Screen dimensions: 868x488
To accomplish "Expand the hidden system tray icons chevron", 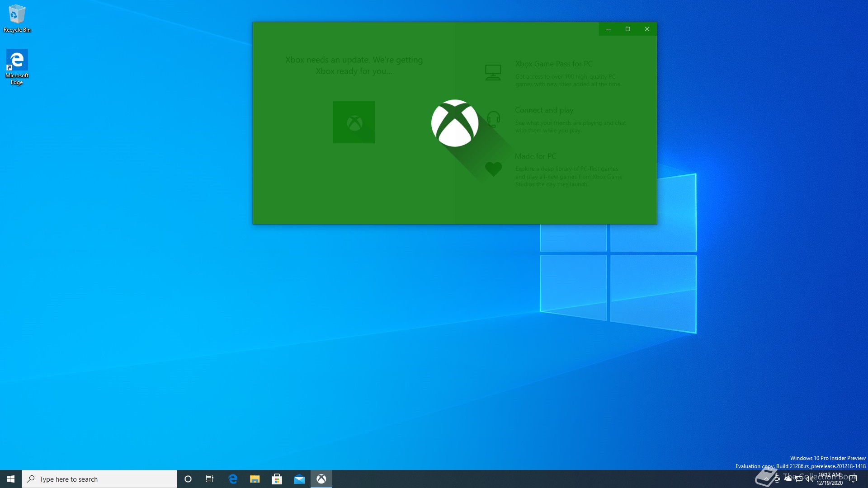I will (x=766, y=479).
